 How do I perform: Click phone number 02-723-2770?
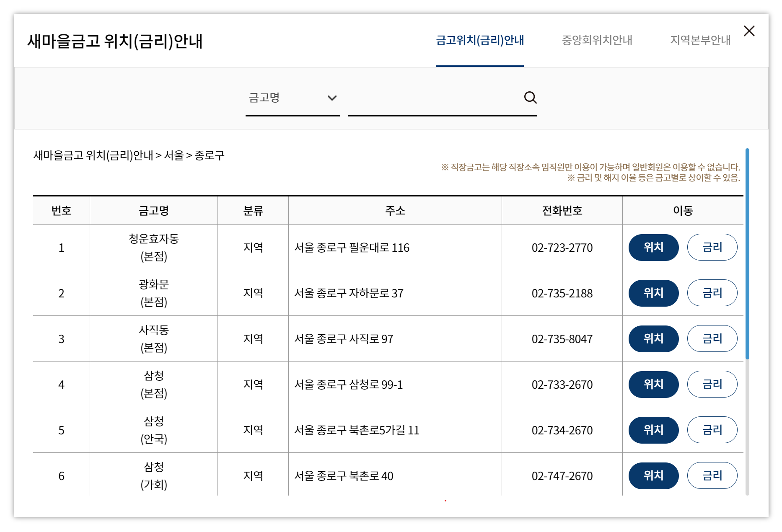[562, 248]
